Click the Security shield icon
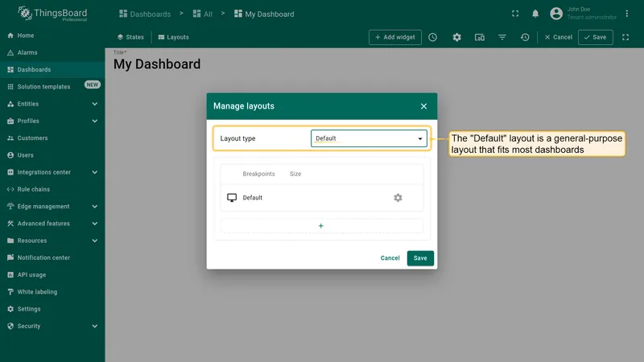 [x=10, y=327]
